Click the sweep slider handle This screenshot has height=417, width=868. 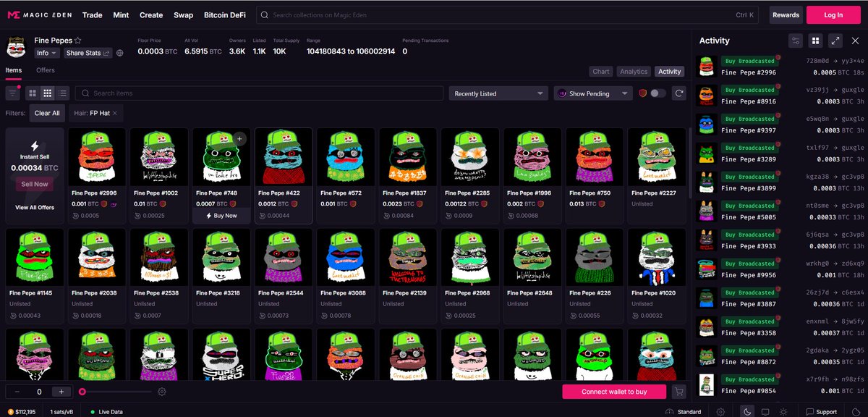[x=82, y=392]
